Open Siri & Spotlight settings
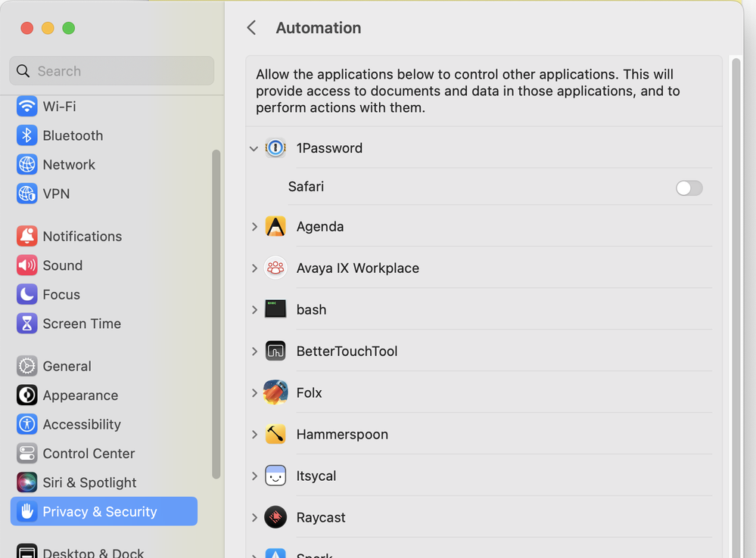The height and width of the screenshot is (558, 756). (89, 482)
